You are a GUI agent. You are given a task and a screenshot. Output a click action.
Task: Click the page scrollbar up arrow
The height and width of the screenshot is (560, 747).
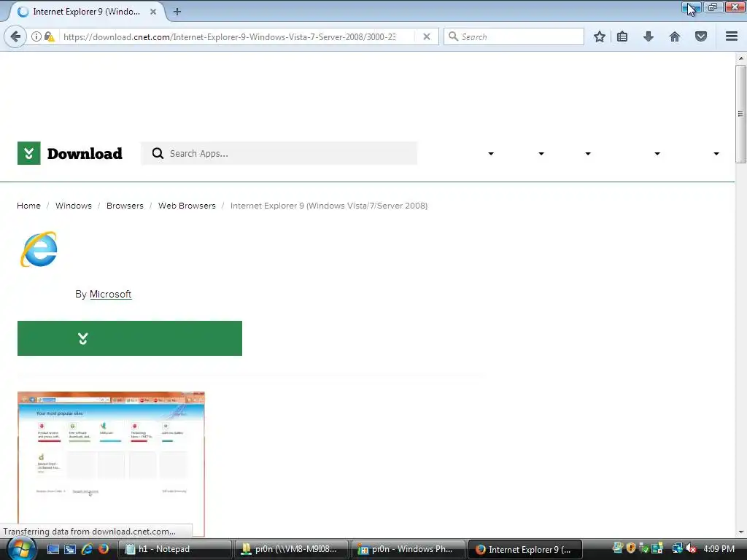point(741,58)
